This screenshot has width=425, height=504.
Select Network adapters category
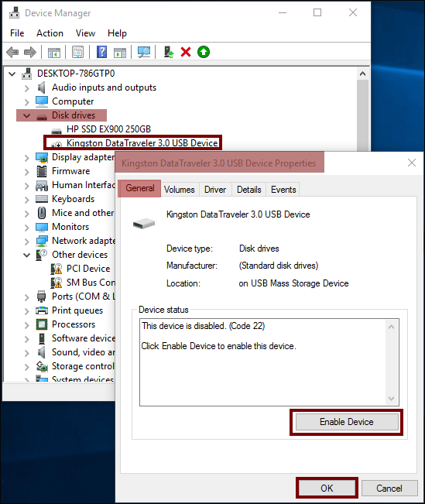pos(84,241)
